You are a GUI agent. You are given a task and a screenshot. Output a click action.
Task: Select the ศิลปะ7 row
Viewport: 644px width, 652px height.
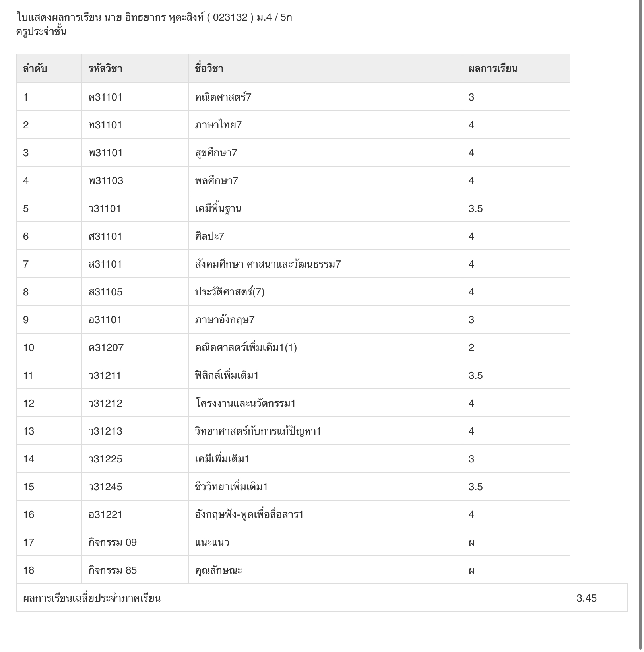click(x=293, y=236)
